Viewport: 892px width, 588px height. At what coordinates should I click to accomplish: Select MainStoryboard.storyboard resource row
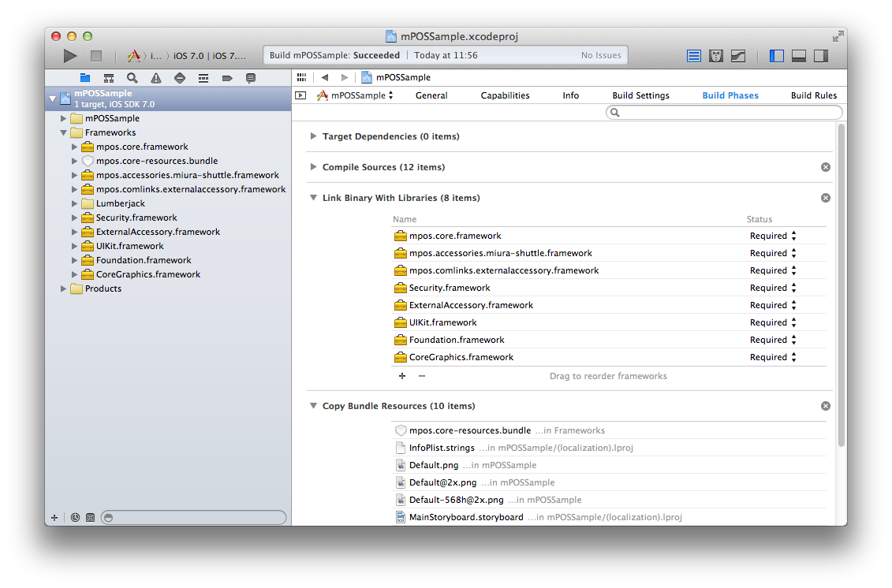[609, 517]
